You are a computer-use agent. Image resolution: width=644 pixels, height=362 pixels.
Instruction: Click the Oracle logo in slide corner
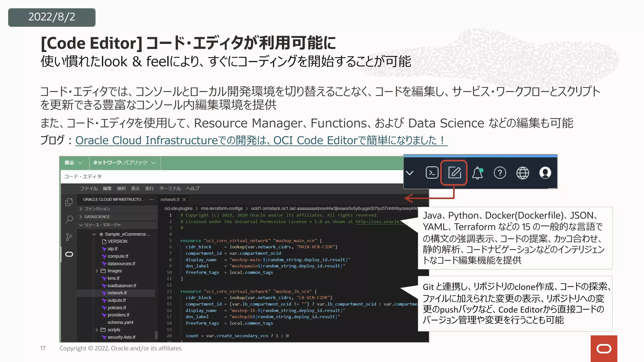tap(604, 348)
